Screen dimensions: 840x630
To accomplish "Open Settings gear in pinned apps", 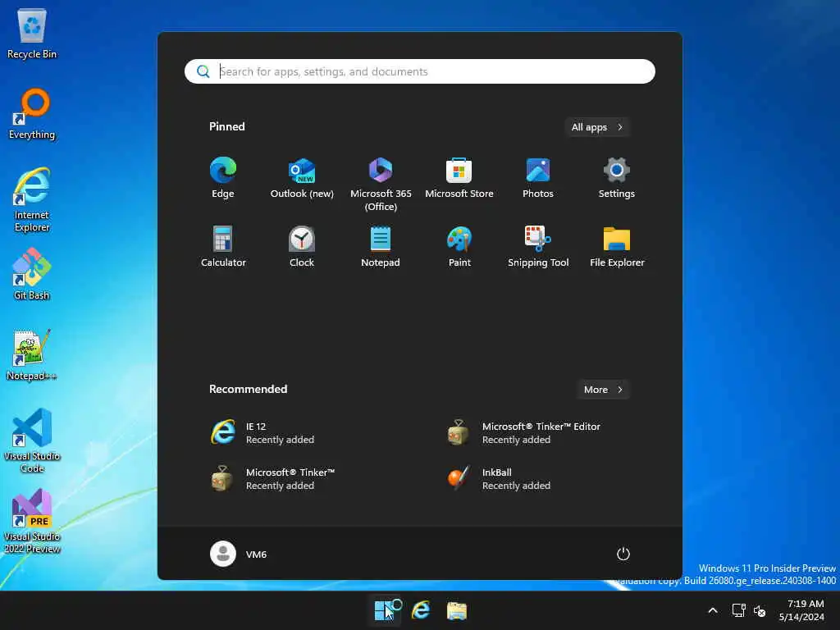I will 617,178.
